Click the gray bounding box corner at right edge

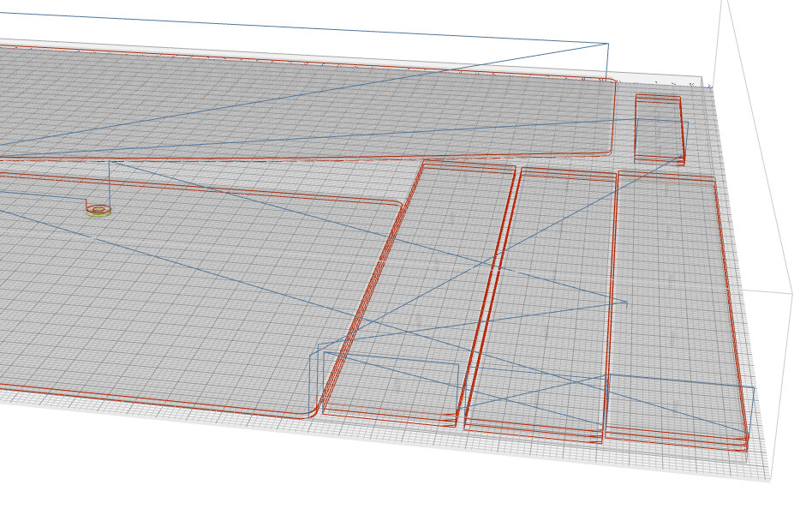click(791, 293)
